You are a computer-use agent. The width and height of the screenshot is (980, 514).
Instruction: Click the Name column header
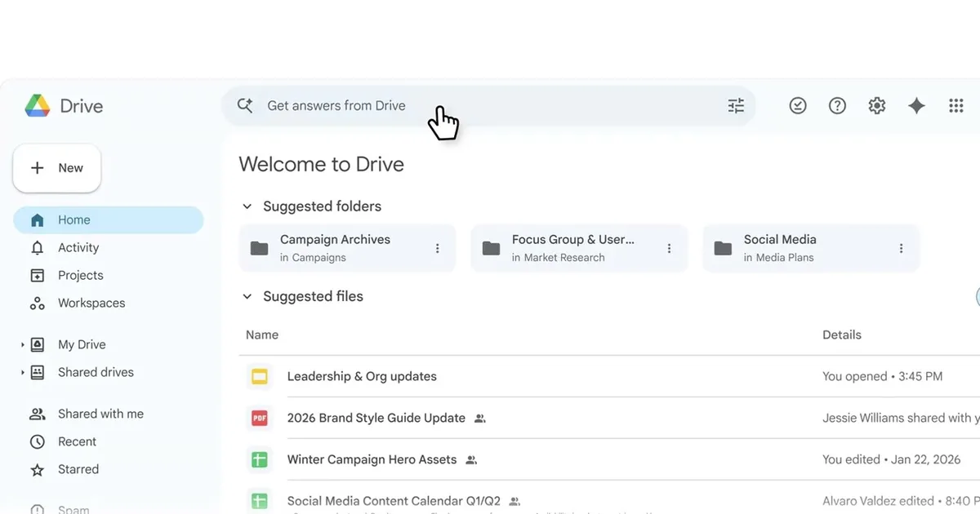point(262,335)
